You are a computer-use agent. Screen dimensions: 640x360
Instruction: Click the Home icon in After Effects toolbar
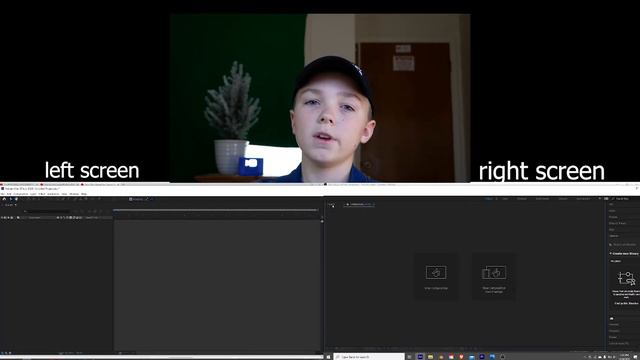pos(4,199)
